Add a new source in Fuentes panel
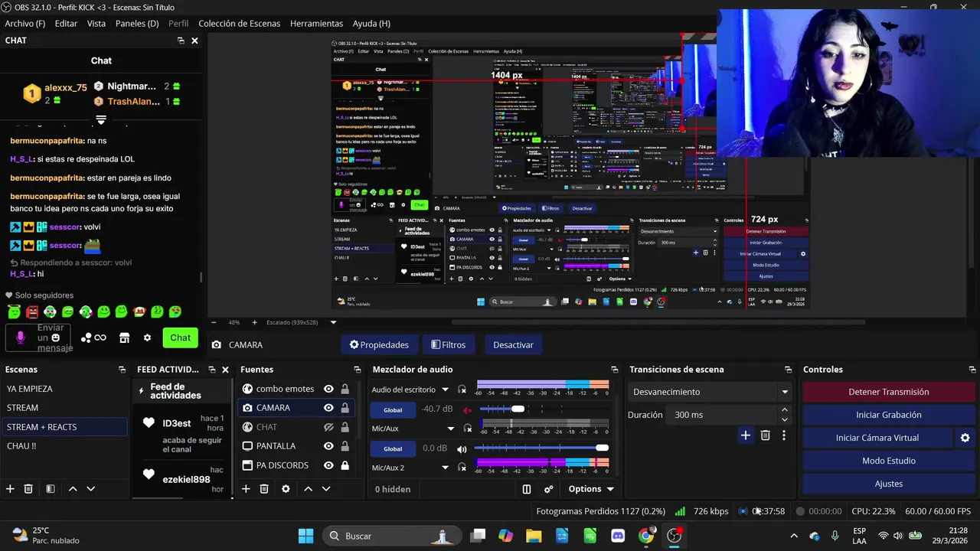Image resolution: width=980 pixels, height=551 pixels. [x=246, y=489]
